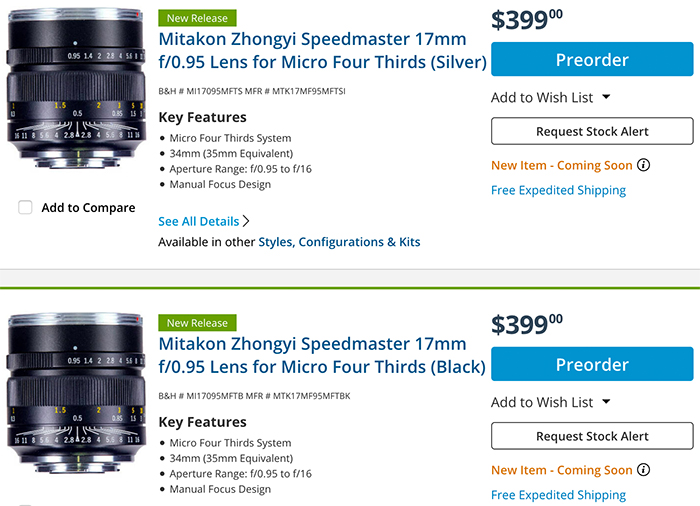
Task: Preorder the Black Speedmaster lens
Action: (x=592, y=365)
